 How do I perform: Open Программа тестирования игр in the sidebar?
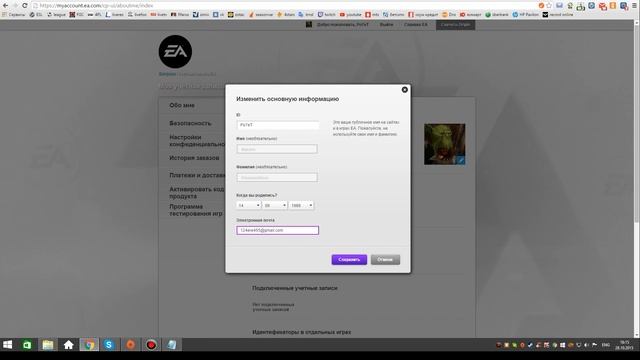(196, 210)
